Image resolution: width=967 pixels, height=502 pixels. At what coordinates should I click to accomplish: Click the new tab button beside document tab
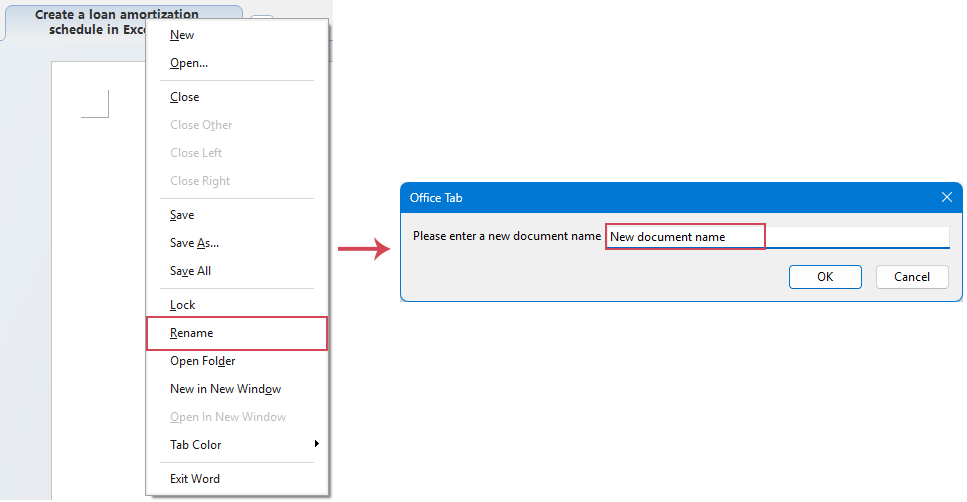pos(262,20)
